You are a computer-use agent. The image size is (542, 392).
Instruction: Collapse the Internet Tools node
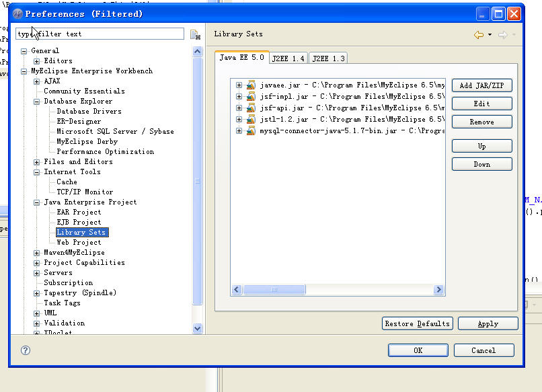[x=36, y=172]
